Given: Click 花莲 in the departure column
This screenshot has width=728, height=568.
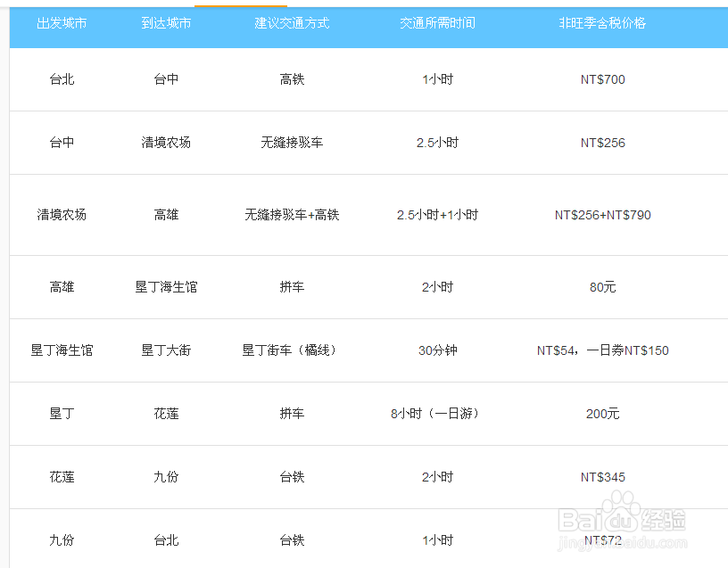Looking at the screenshot, I should 62,477.
